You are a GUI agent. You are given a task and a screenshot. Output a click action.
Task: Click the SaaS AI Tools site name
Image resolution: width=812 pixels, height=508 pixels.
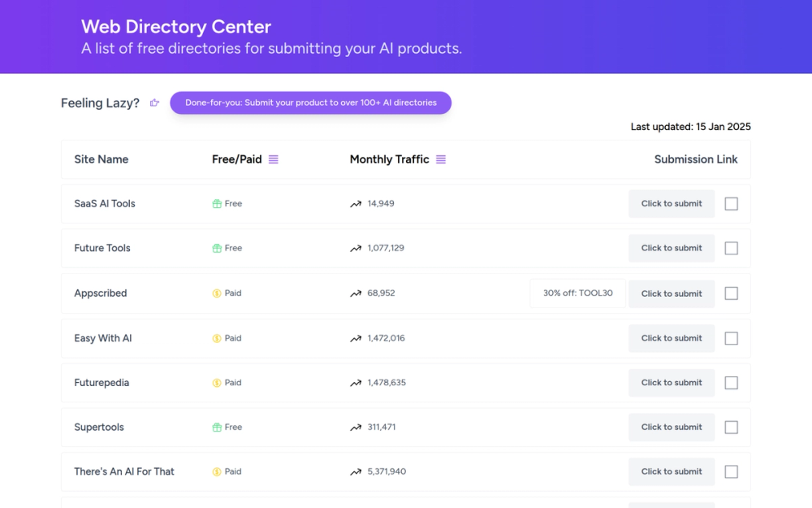(105, 204)
